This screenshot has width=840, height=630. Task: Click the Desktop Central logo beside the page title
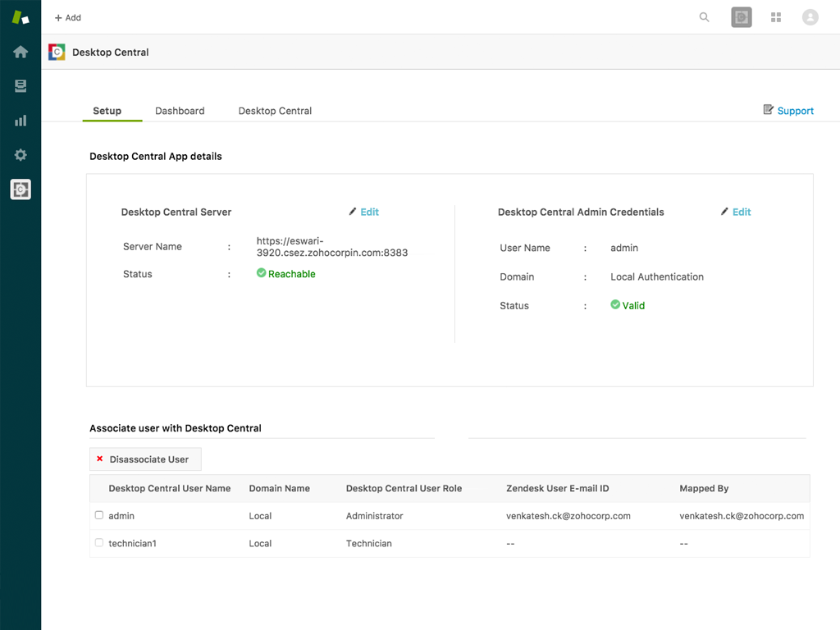click(x=57, y=52)
